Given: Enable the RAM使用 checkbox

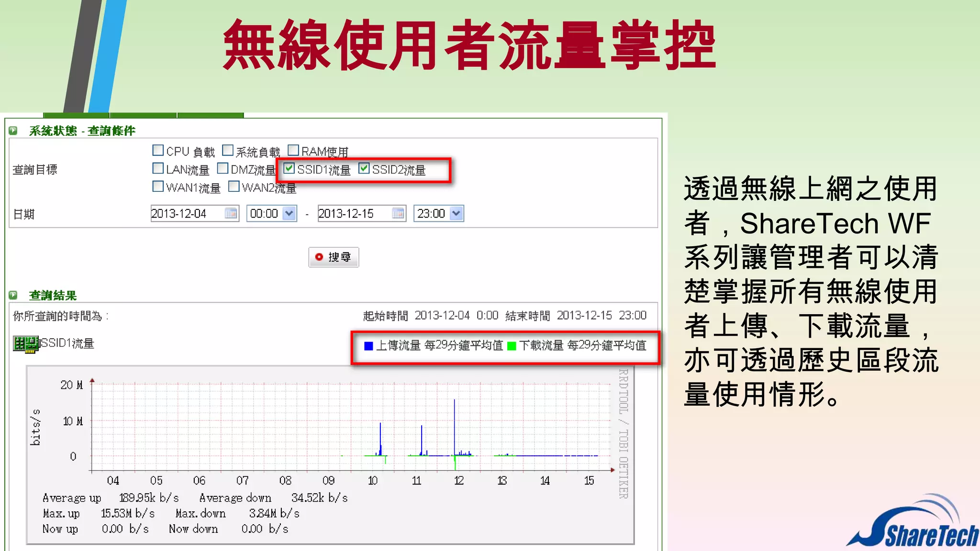Looking at the screenshot, I should (x=293, y=150).
